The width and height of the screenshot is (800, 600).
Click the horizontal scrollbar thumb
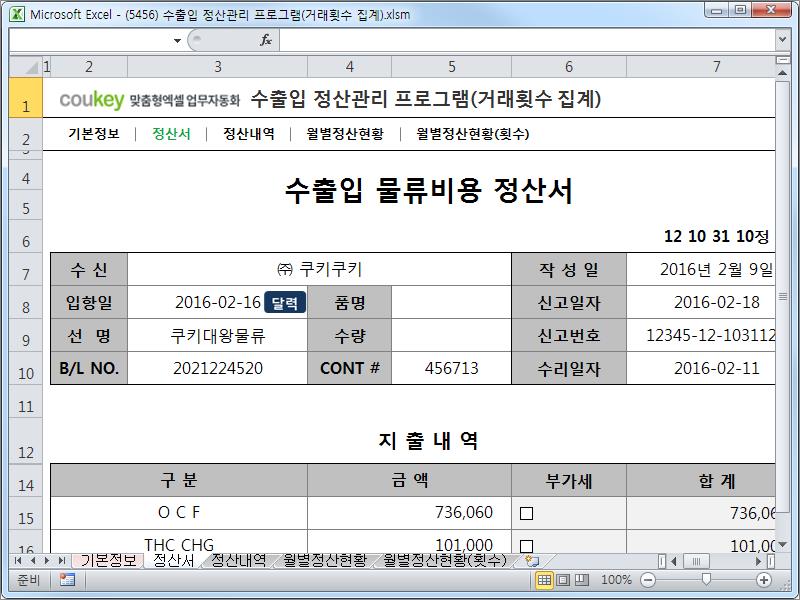click(x=696, y=561)
